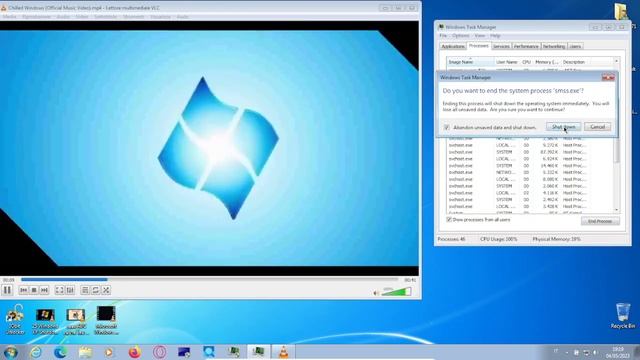Activate highlighted Task Manager taskbar button
The image size is (640, 360).
pyautogui.click(x=258, y=352)
